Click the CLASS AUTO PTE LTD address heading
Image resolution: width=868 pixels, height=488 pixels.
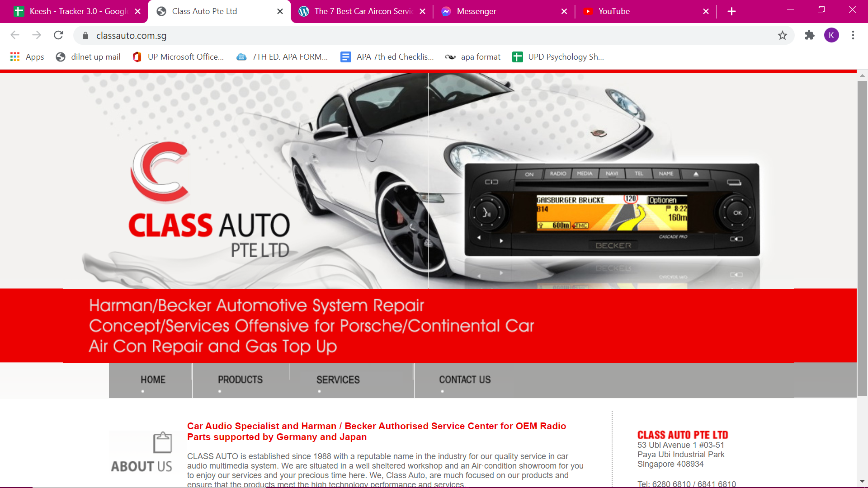tap(683, 435)
